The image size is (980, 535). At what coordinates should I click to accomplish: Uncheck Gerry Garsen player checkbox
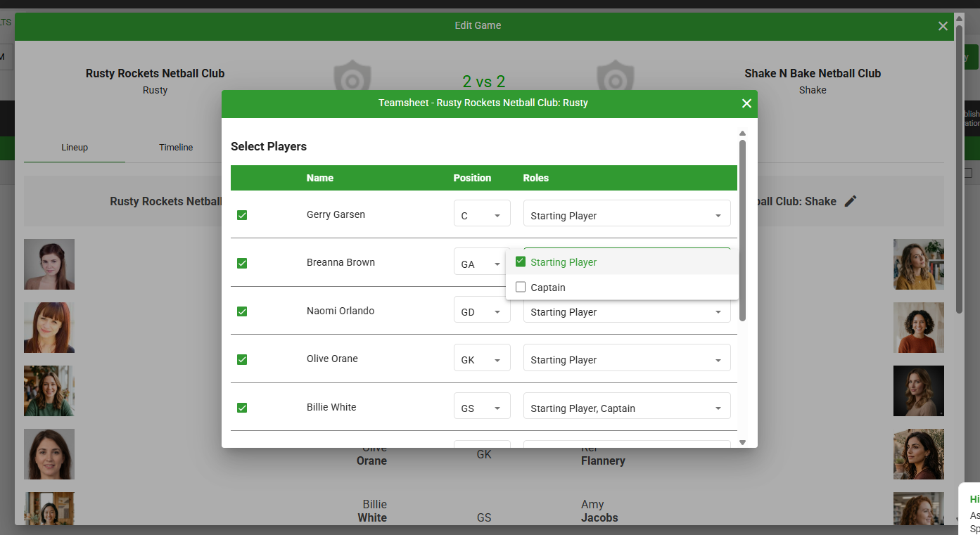tap(242, 215)
